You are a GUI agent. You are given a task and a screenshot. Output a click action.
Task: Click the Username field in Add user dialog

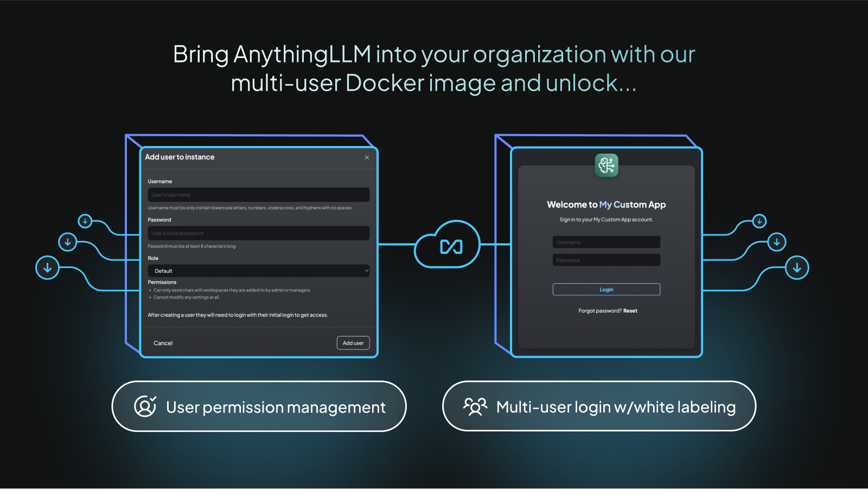coord(258,195)
